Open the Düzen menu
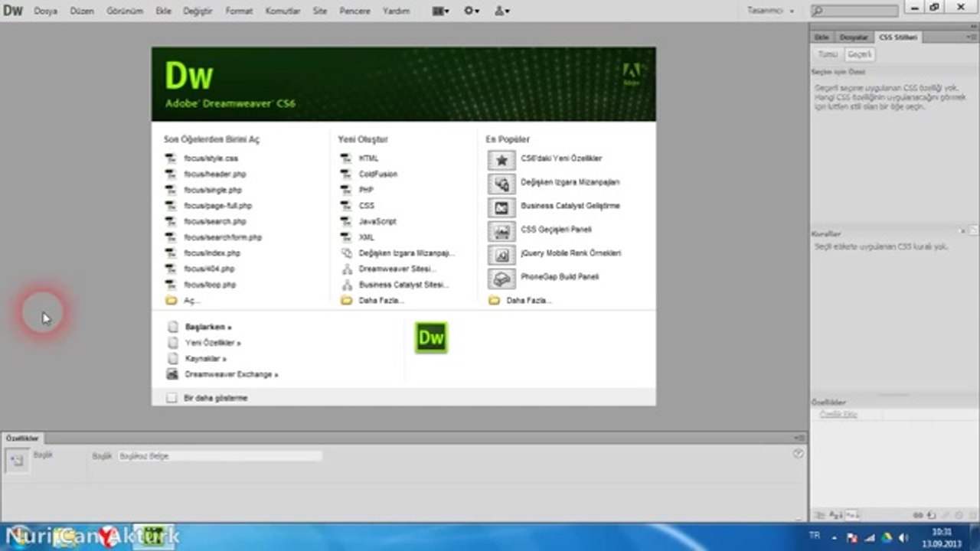Viewport: 980px width, 551px height. 81,11
